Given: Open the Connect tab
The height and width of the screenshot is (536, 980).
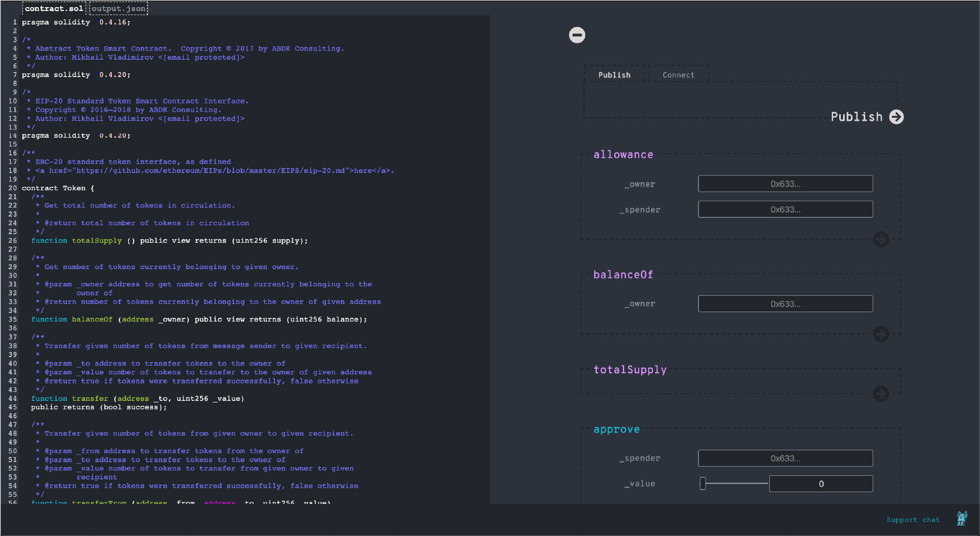Looking at the screenshot, I should [x=678, y=74].
